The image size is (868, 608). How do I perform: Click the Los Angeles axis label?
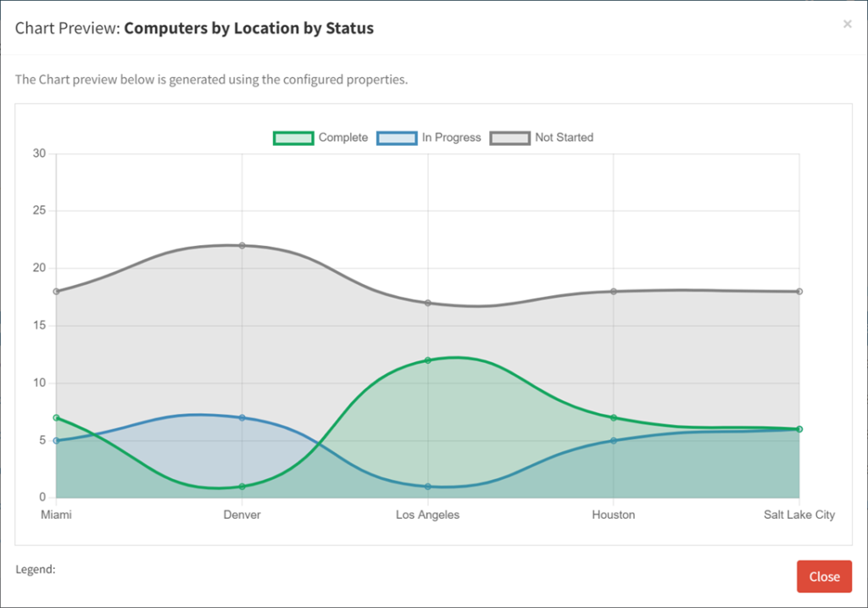(427, 514)
